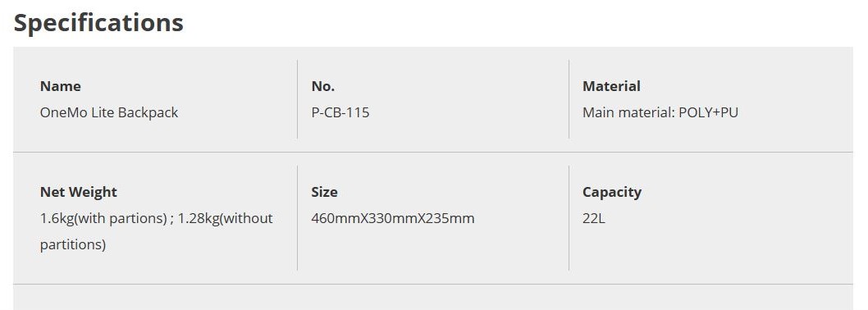Click the word partitions) on second line
The image size is (868, 310).
click(72, 244)
